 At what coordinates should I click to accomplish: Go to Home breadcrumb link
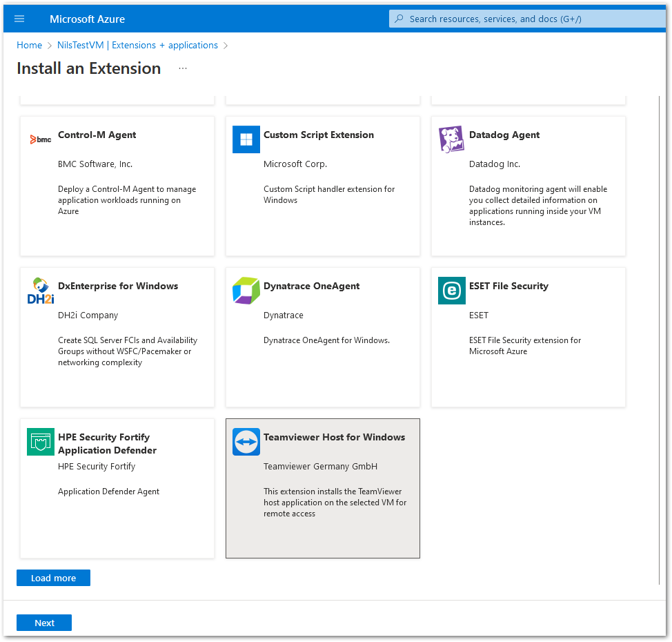coord(29,45)
